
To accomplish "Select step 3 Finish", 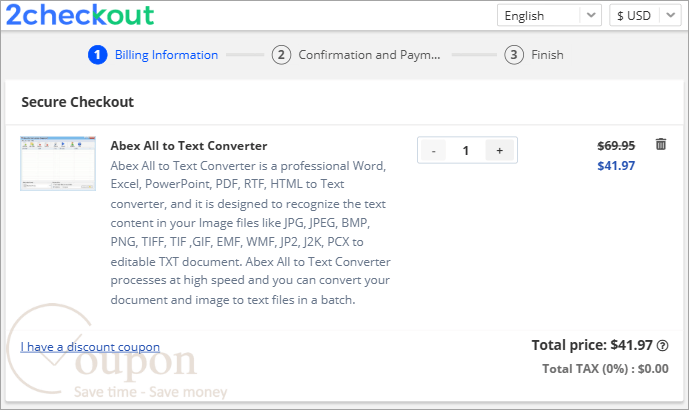I will point(534,55).
